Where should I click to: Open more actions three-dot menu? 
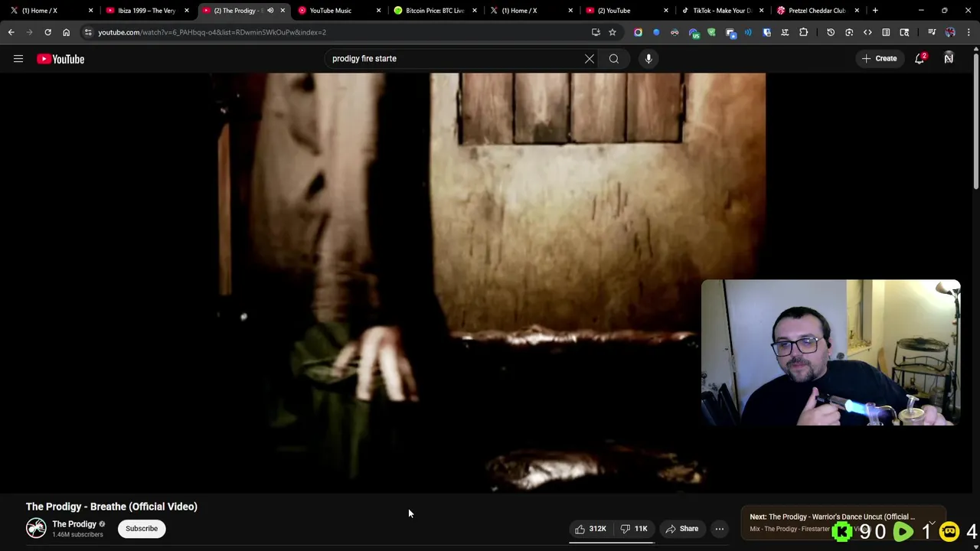point(720,529)
